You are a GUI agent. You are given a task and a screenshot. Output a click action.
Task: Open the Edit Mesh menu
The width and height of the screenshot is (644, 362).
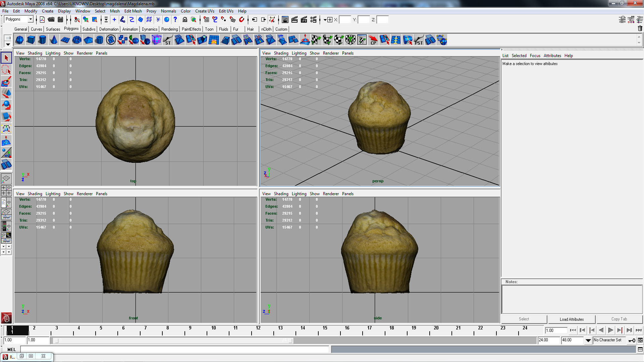point(133,11)
